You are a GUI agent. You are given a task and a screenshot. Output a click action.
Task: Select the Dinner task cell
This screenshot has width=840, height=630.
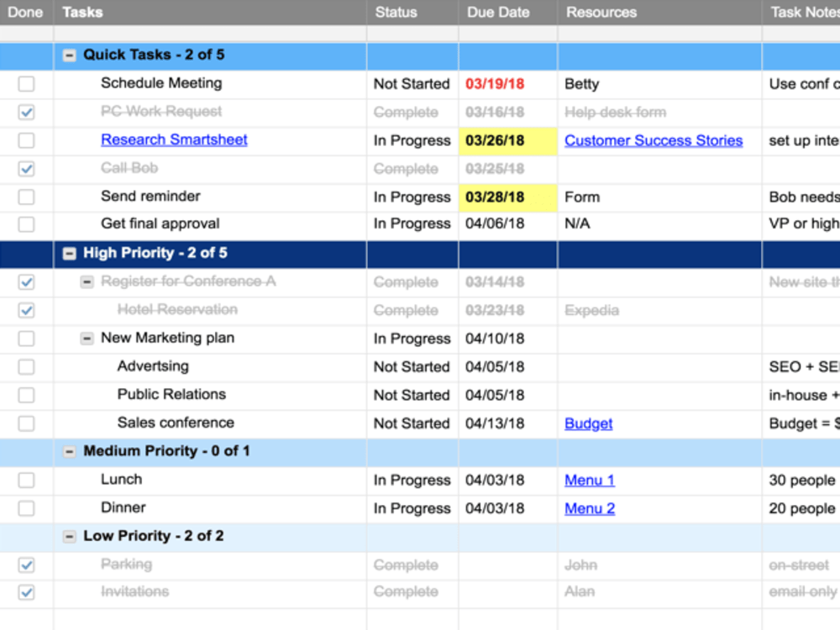tap(210, 509)
